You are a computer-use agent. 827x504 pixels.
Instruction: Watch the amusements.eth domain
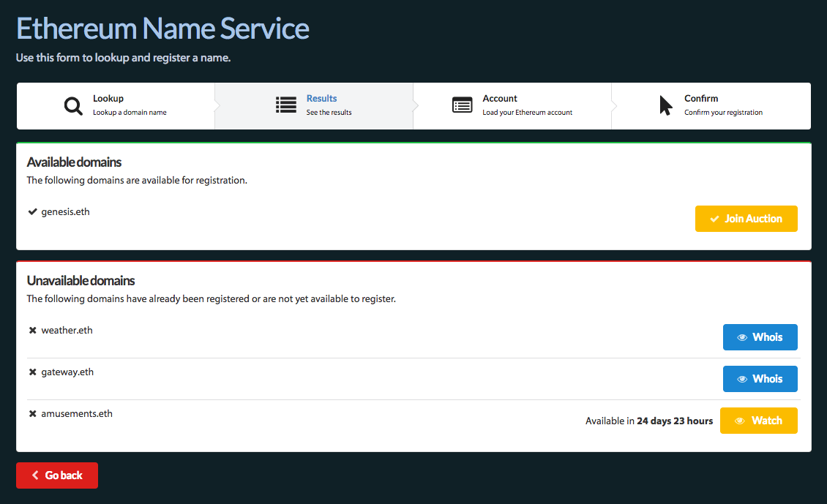pos(759,421)
